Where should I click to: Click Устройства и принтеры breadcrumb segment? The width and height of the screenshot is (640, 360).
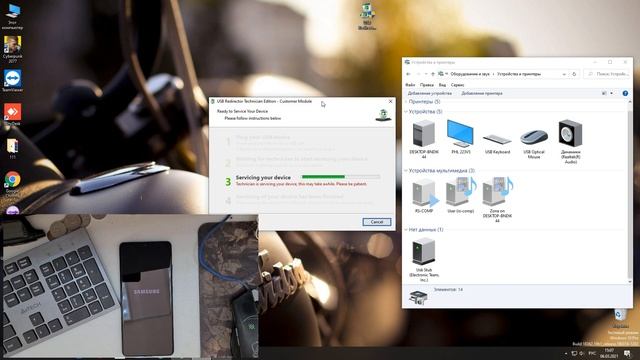coord(519,74)
